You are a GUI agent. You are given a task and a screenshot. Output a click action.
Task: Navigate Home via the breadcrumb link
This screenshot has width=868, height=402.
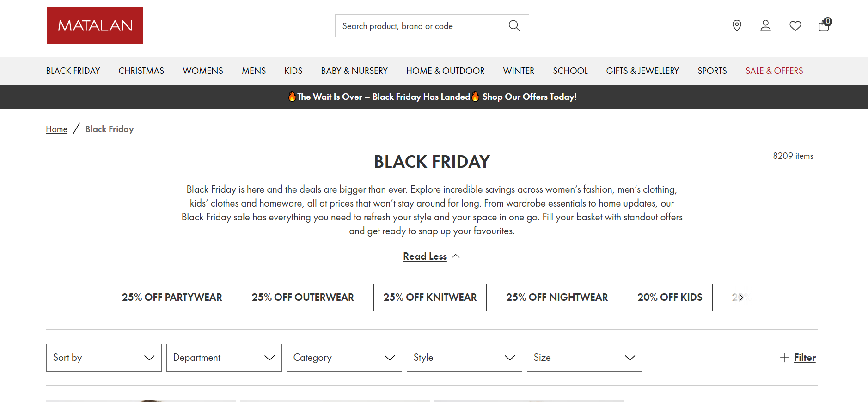click(56, 129)
